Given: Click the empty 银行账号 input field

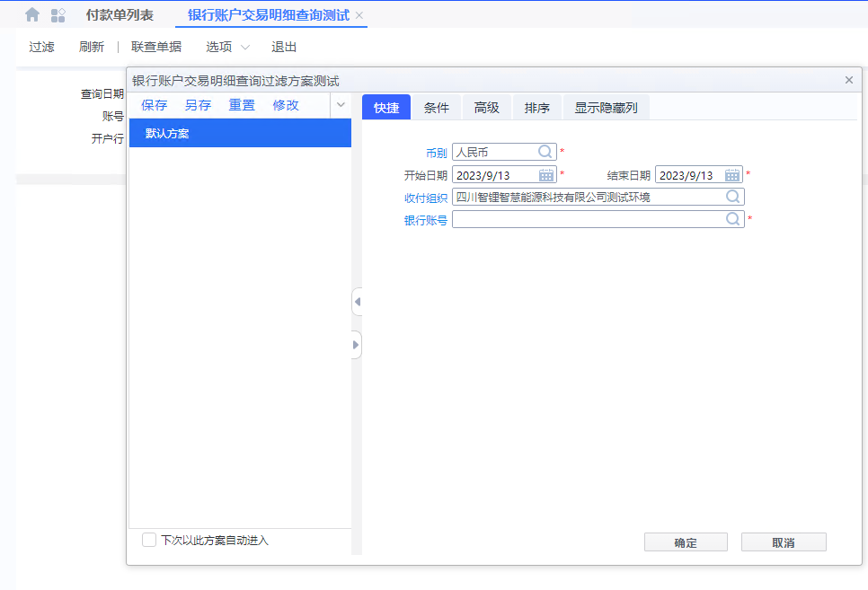Looking at the screenshot, I should point(598,220).
